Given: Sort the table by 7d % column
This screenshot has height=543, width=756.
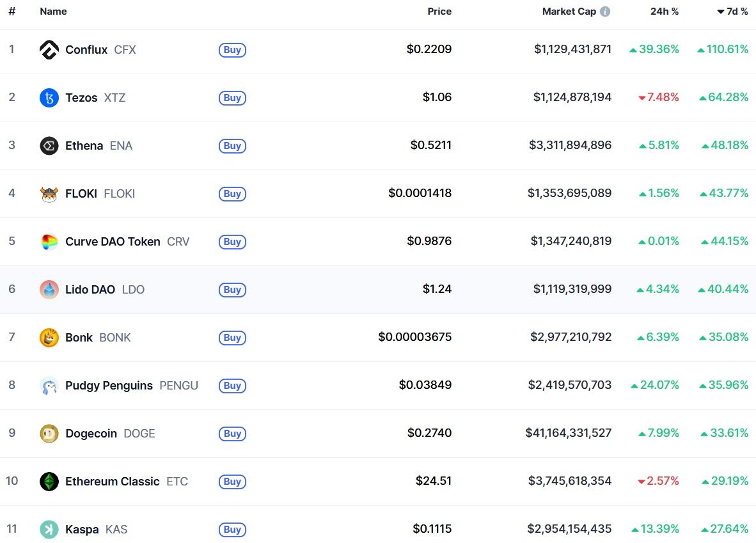Looking at the screenshot, I should pos(732,12).
